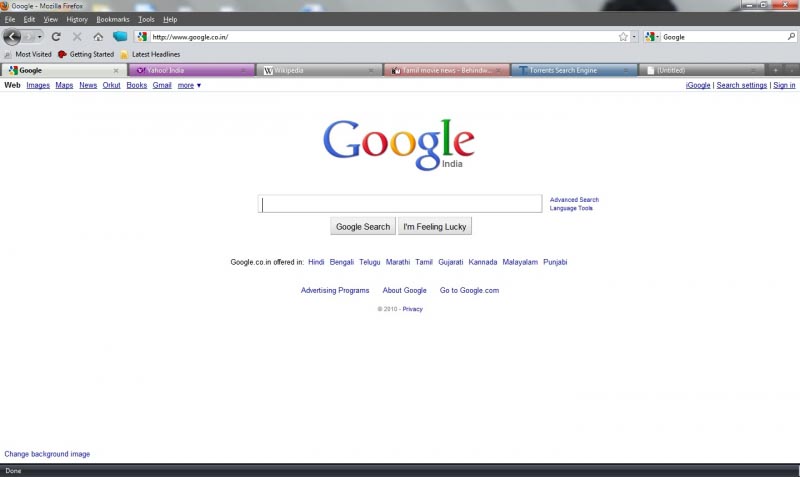Viewport: 800px width, 477px height.
Task: Open the Bookmarks menu
Action: tap(113, 19)
